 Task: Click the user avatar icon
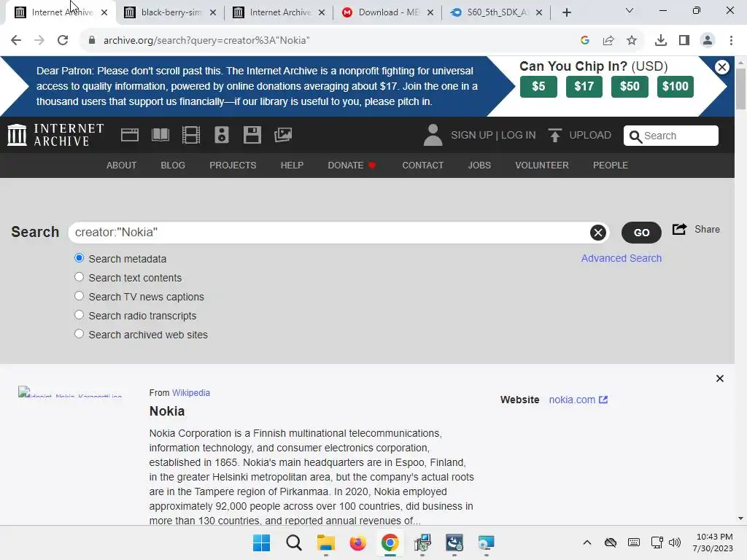tap(433, 135)
